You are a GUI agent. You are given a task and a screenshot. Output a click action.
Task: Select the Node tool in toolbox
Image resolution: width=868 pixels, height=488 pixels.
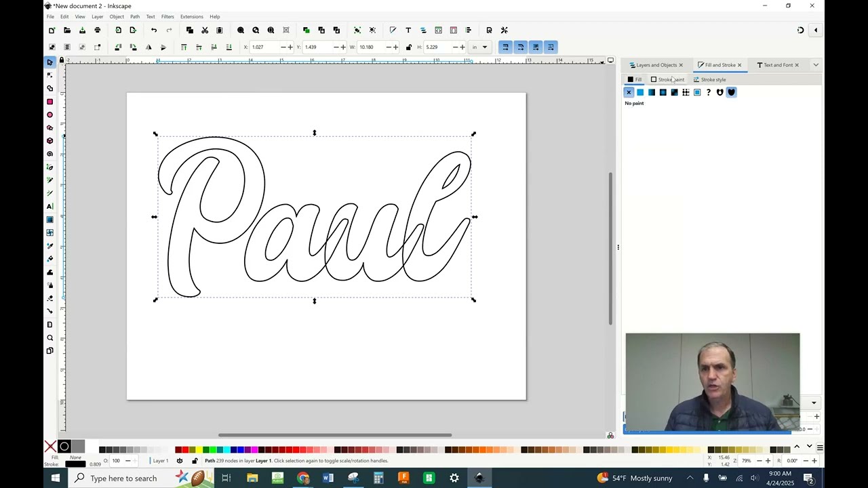tap(50, 75)
